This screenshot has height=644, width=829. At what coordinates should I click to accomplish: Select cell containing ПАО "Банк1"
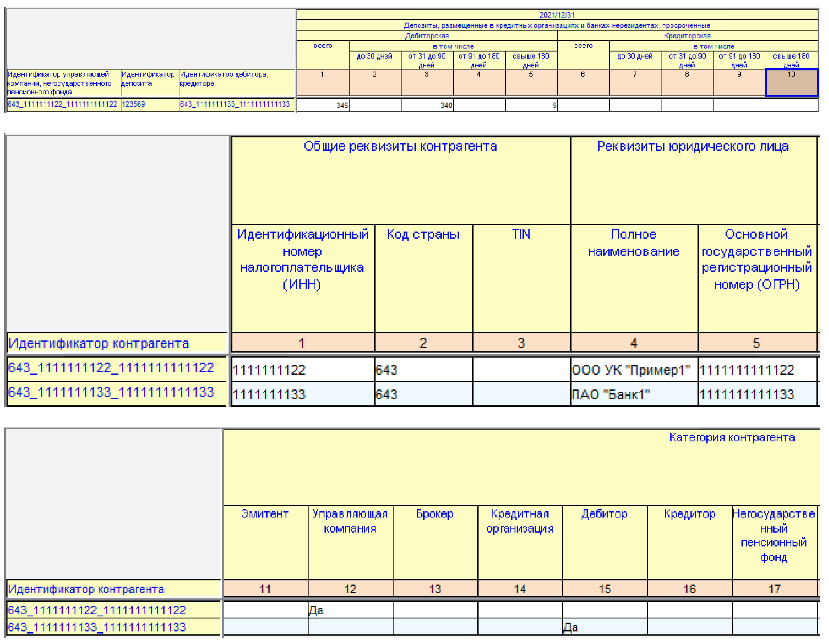pyautogui.click(x=634, y=394)
